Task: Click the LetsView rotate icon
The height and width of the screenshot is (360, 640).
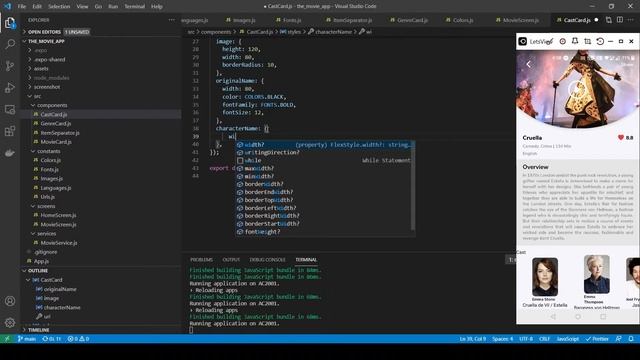Action: 600,42
